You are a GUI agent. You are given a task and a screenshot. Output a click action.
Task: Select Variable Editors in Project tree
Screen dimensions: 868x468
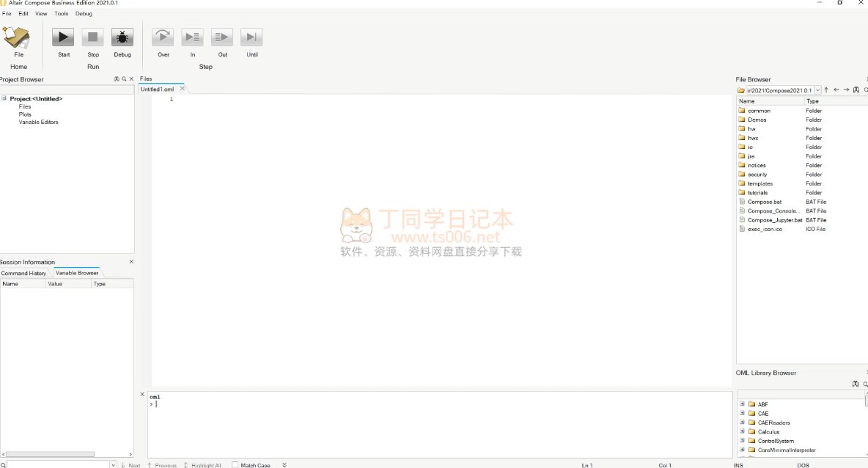point(38,122)
